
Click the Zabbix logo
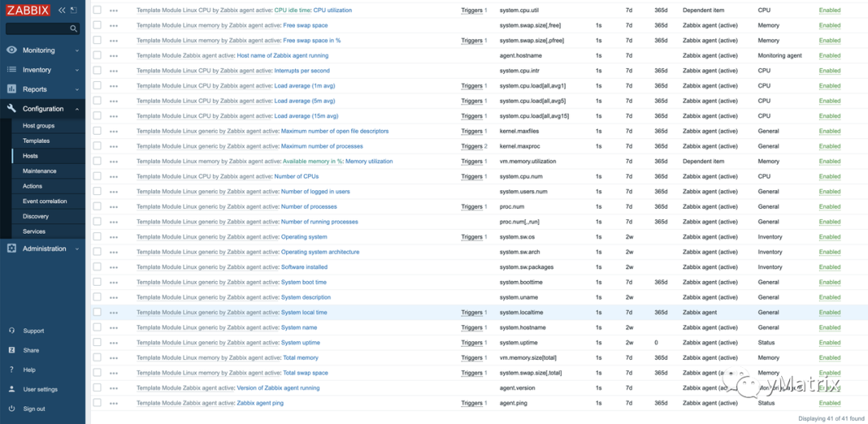(27, 10)
